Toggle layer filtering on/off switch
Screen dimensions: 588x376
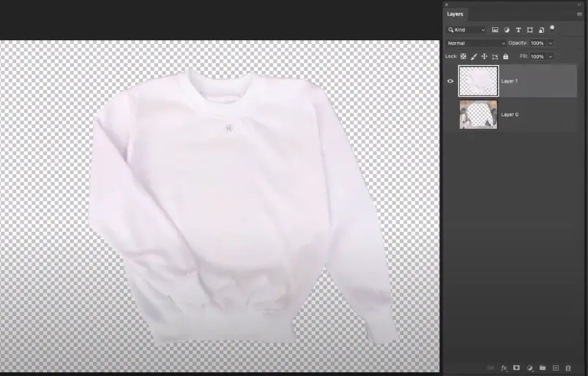[x=552, y=29]
